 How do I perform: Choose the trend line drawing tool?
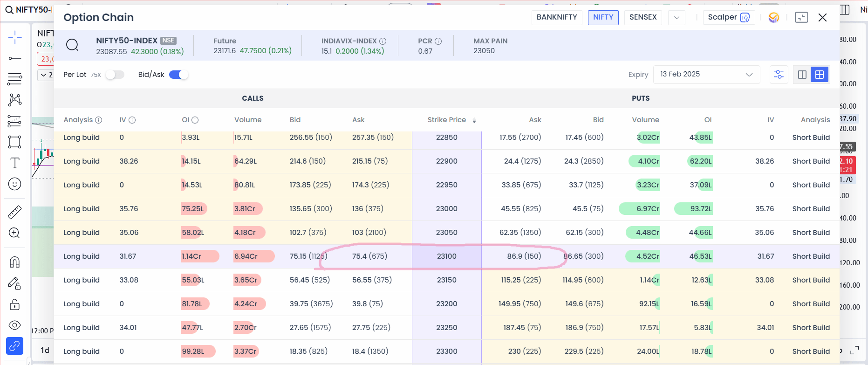[x=15, y=58]
